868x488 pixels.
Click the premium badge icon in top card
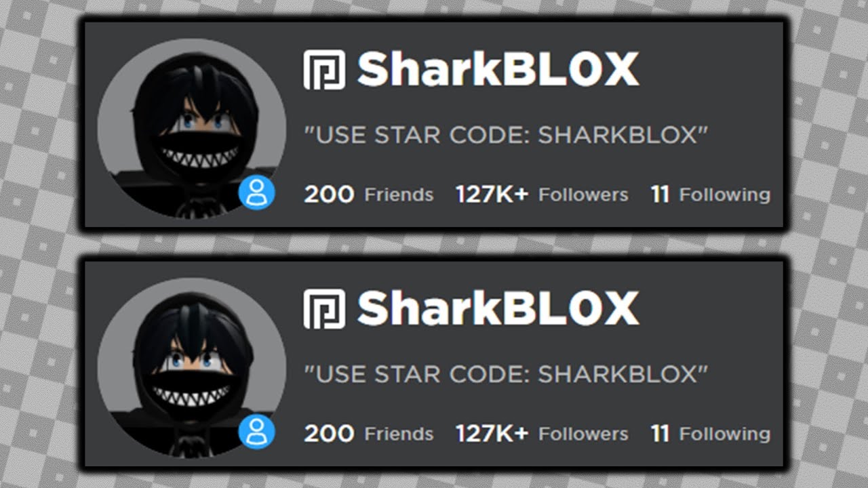pyautogui.click(x=324, y=70)
